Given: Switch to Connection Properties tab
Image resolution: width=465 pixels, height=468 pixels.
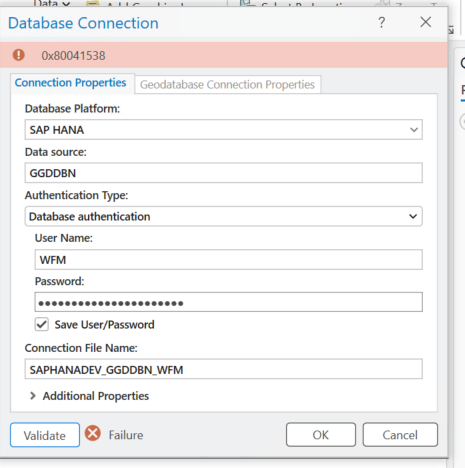Looking at the screenshot, I should (x=71, y=83).
